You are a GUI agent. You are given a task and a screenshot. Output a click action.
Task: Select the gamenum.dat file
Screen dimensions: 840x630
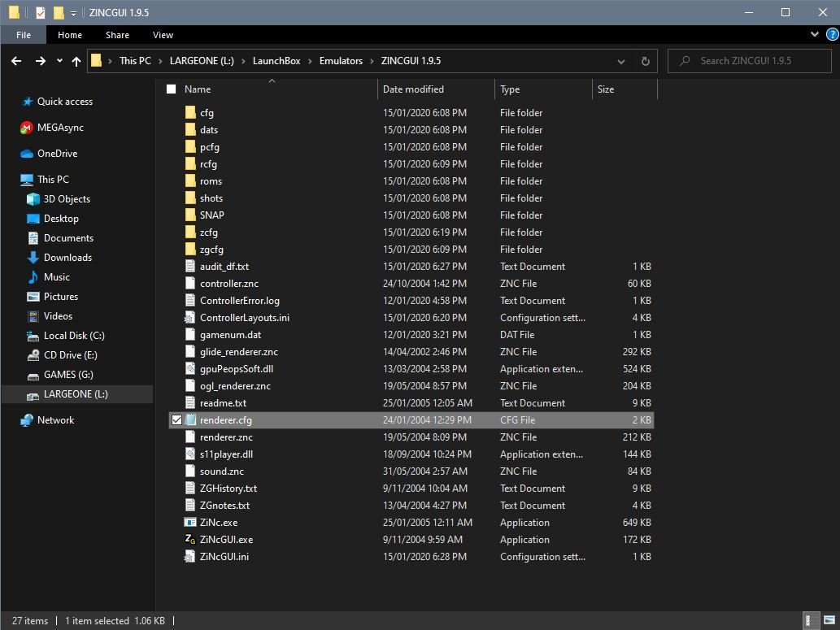click(411, 335)
